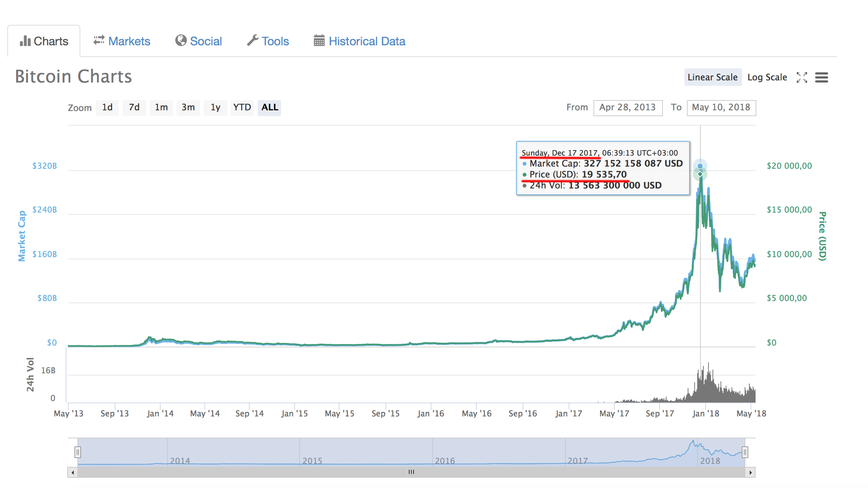This screenshot has height=488, width=868.
Task: Click the $160B axis label
Action: (45, 254)
